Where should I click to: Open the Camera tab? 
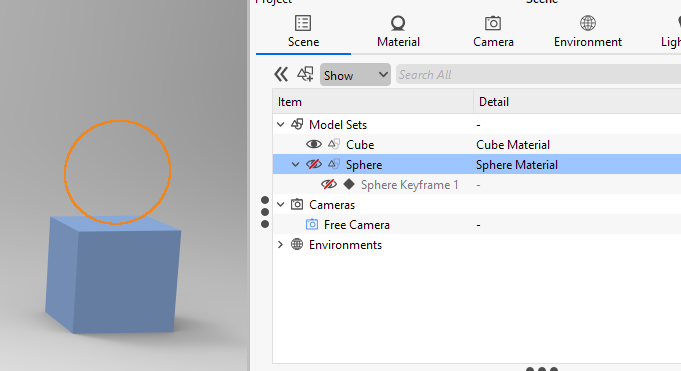point(493,31)
